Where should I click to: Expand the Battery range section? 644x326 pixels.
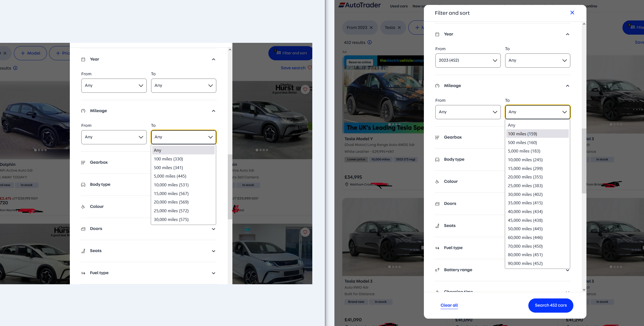[568, 270]
